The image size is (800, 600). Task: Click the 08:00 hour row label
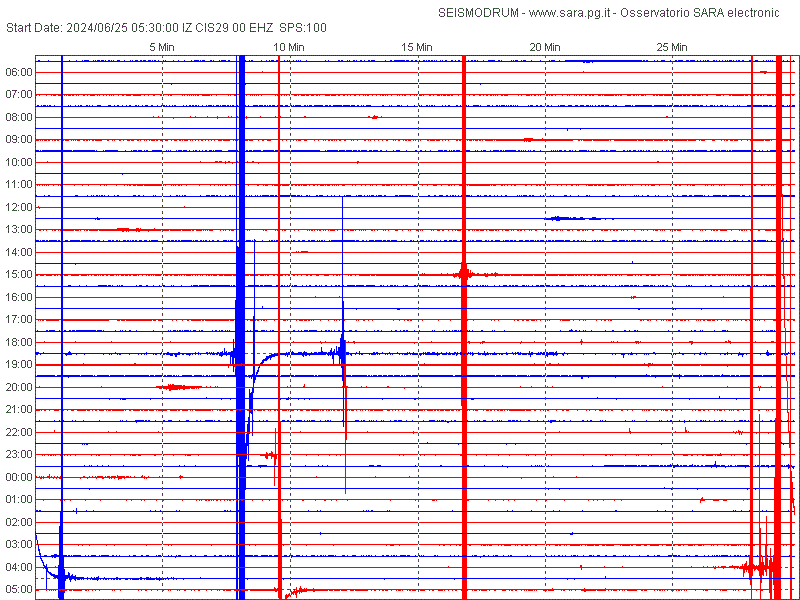[19, 117]
